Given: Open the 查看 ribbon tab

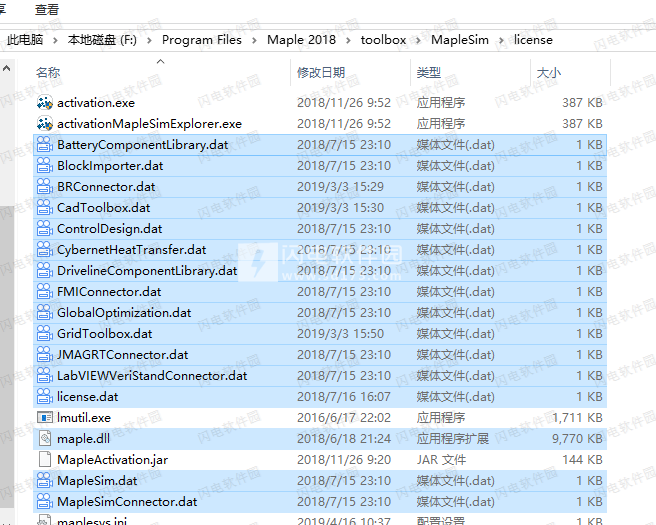Looking at the screenshot, I should point(47,10).
